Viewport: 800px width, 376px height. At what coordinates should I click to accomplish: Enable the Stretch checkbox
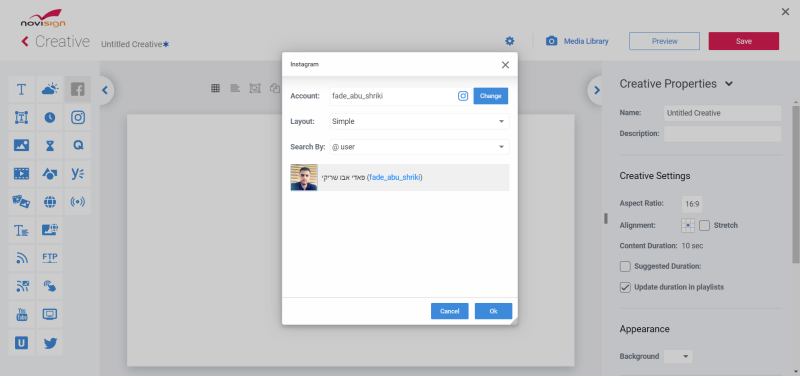point(704,225)
